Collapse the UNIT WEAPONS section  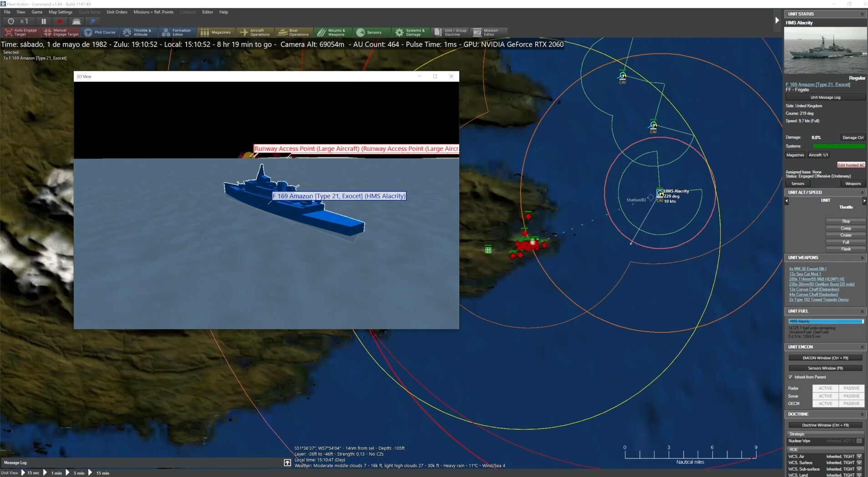pyautogui.click(x=862, y=258)
